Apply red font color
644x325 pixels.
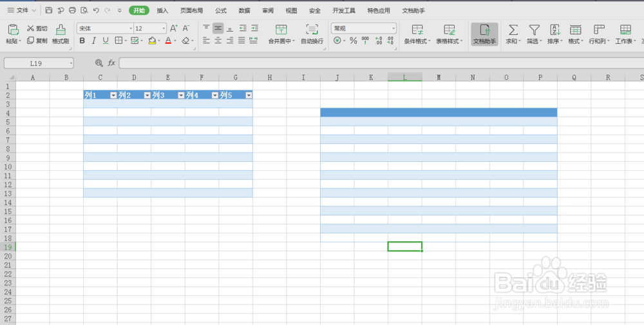168,41
